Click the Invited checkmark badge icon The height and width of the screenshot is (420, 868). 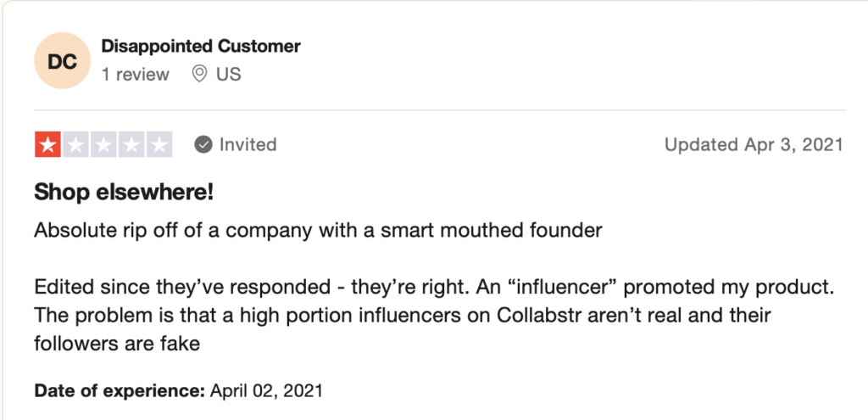click(203, 145)
